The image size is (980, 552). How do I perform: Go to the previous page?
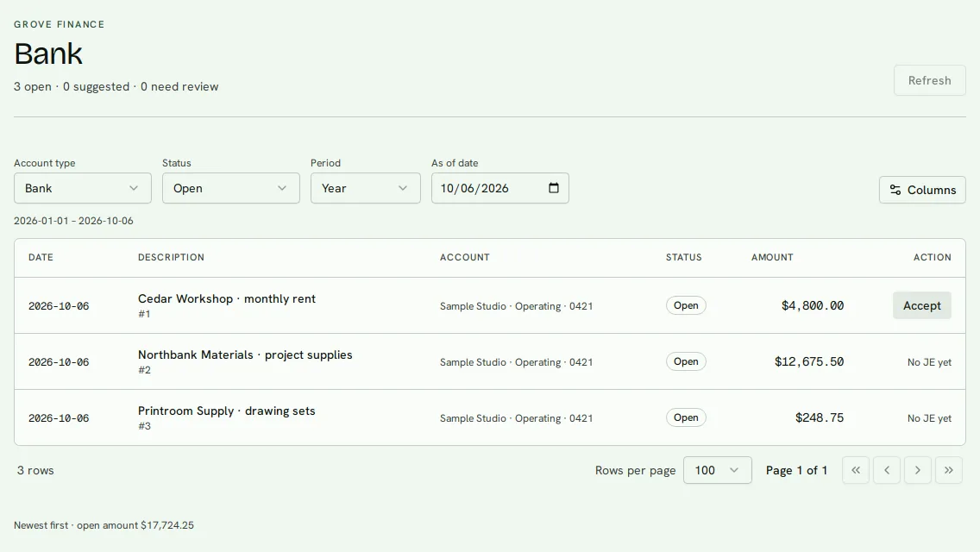(x=886, y=470)
